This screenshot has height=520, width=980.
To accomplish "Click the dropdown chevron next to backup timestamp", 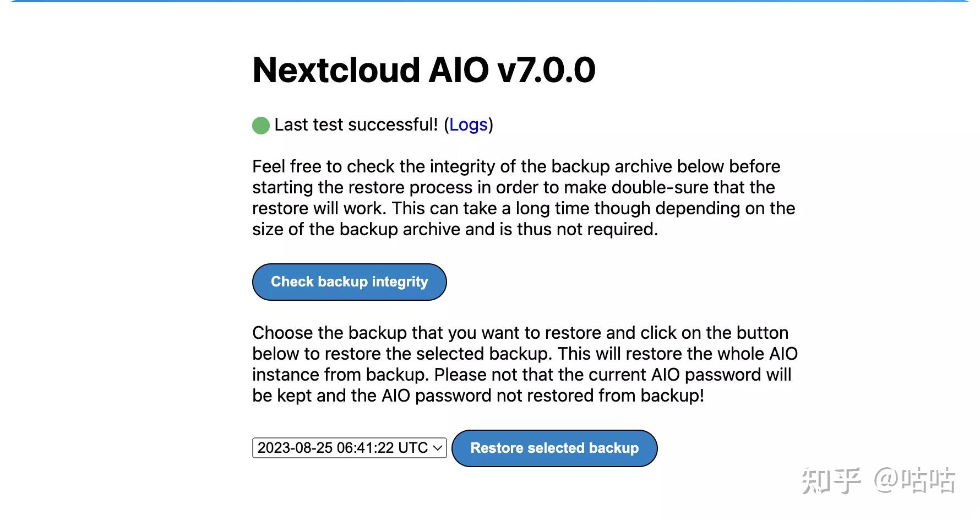I will 437,448.
